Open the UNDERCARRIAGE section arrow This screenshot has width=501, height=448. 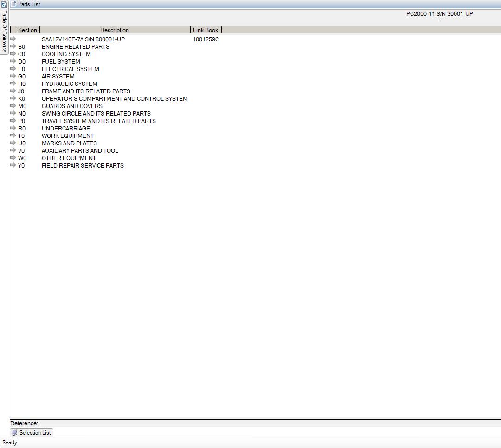coord(13,128)
